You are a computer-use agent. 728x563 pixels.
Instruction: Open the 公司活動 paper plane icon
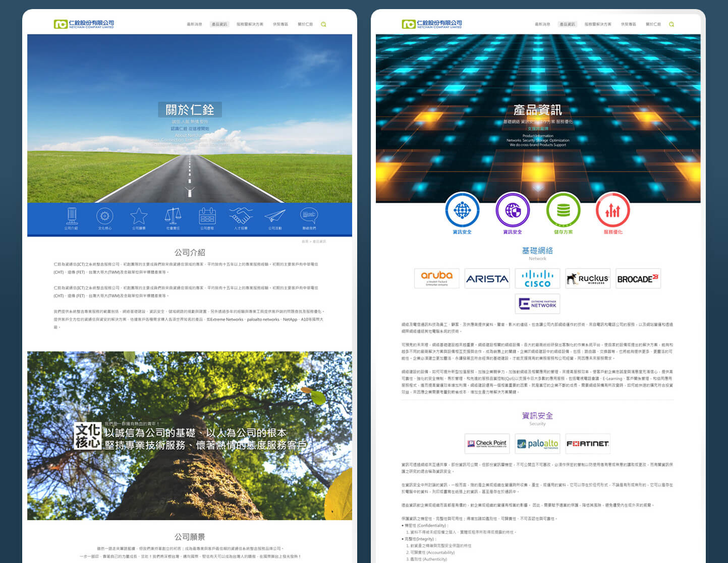275,216
